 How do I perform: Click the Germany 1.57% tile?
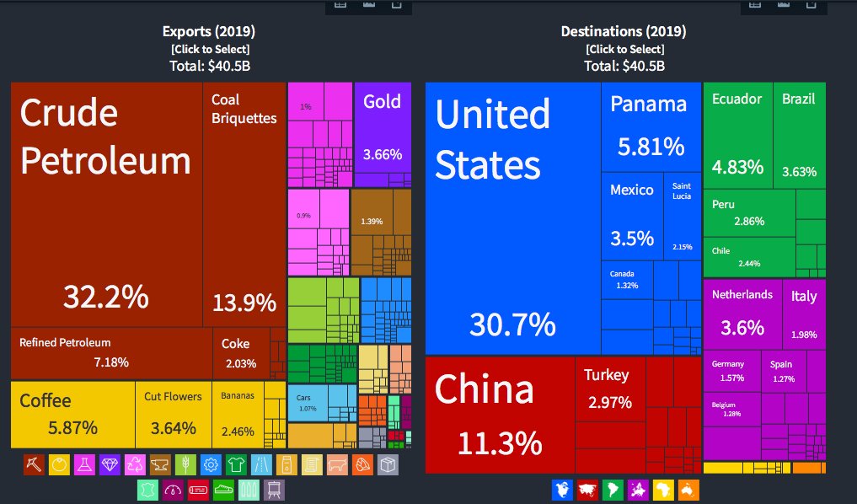[731, 371]
